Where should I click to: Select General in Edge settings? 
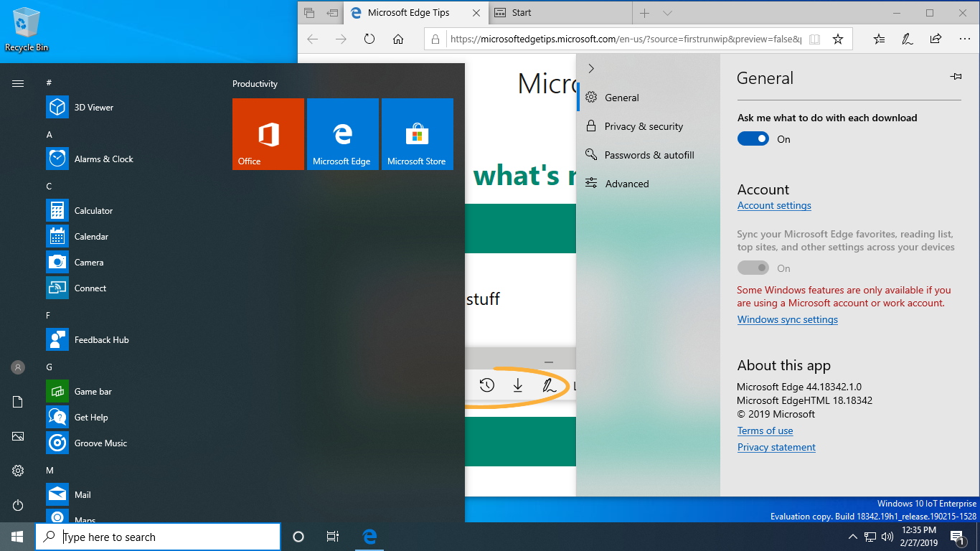[648, 98]
